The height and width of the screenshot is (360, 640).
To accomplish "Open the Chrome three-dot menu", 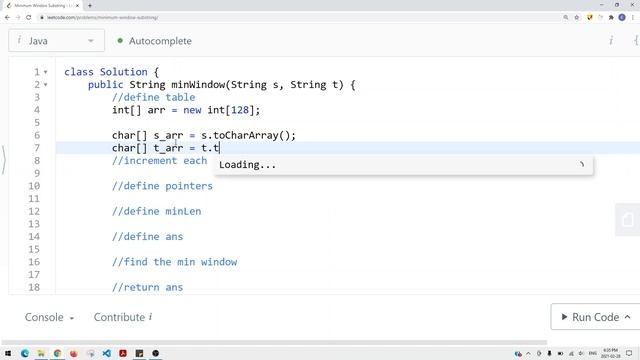I will (633, 17).
